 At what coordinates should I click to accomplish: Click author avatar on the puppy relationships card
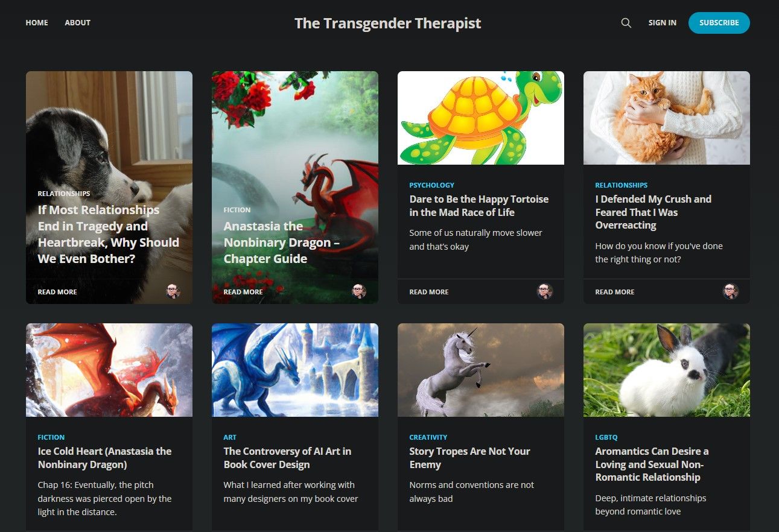(x=173, y=291)
